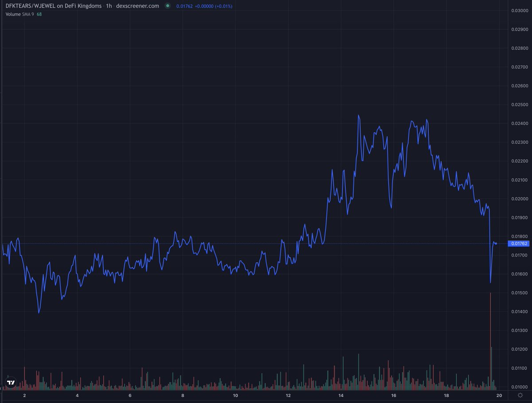This screenshot has height=403, width=532.
Task: Click the DFKTEARS/WJEWEL on DeFi Kingdoms title
Action: click(54, 6)
